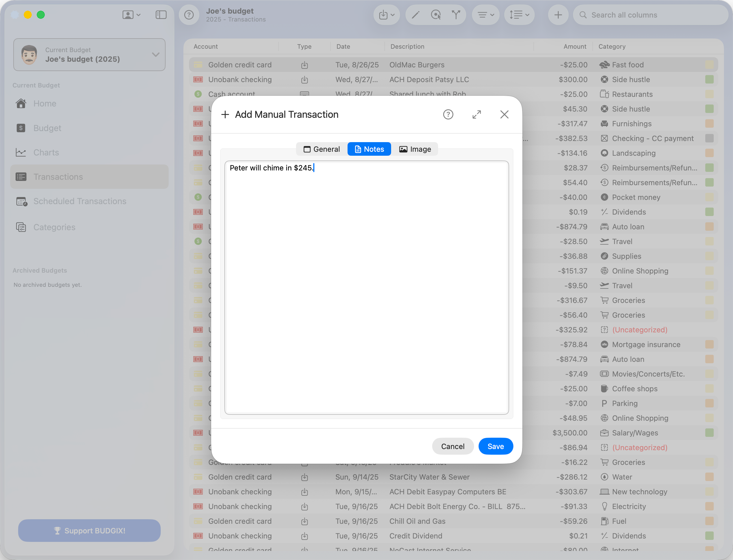
Task: Toggle the sidebar visibility
Action: tap(161, 15)
